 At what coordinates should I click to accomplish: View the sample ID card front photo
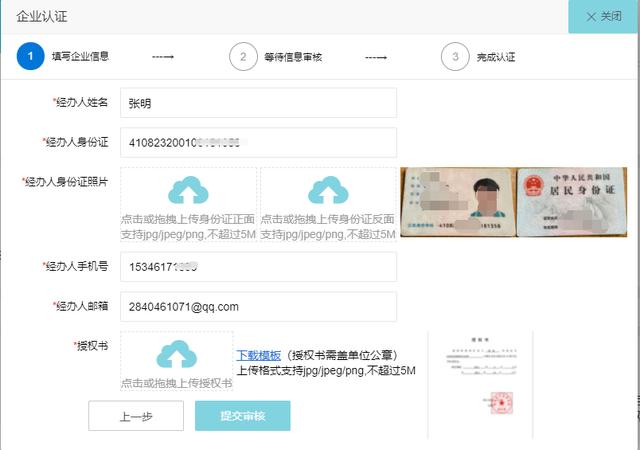[457, 202]
